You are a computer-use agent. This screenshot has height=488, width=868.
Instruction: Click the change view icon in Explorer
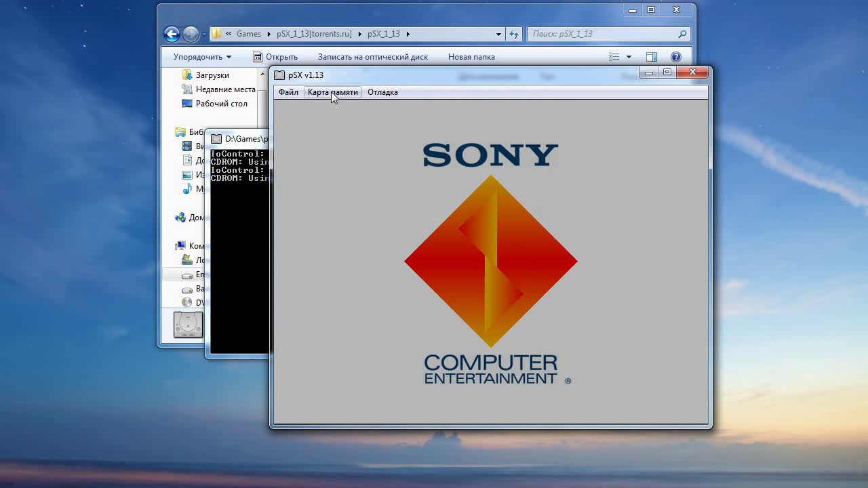[x=614, y=57]
